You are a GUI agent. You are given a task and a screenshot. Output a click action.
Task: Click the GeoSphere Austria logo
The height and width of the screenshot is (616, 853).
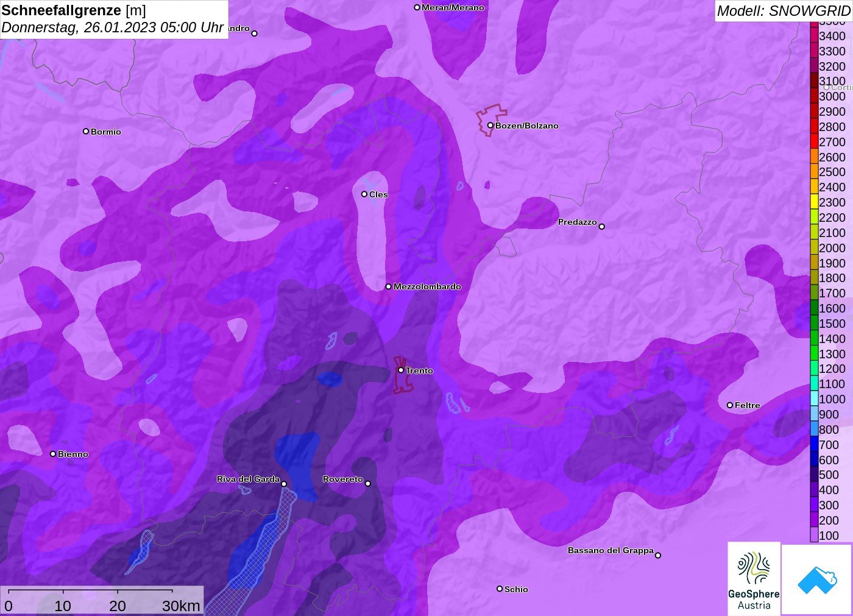tap(754, 578)
